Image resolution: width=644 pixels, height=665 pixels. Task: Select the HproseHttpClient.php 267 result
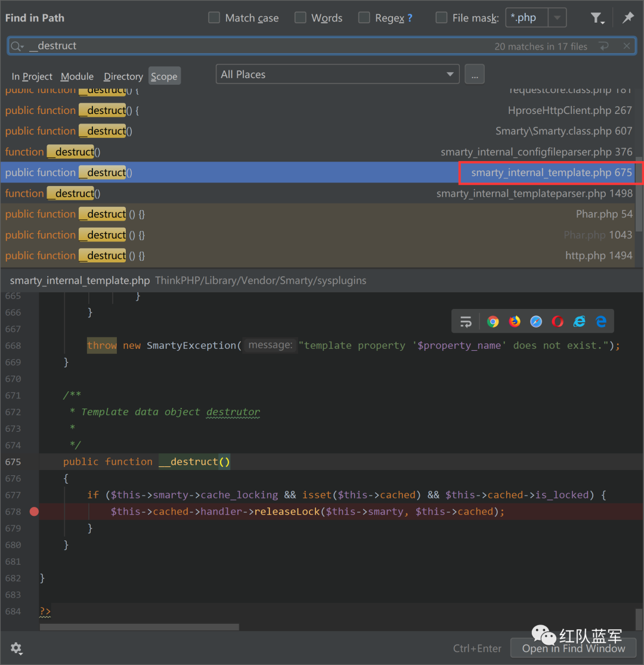click(x=318, y=111)
